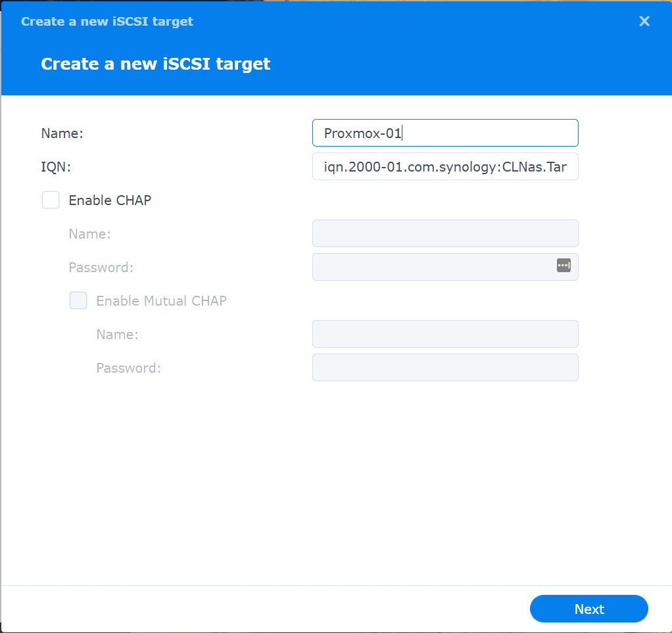This screenshot has width=672, height=633.
Task: Toggle the Mutual CHAP checkbox off
Action: point(78,300)
